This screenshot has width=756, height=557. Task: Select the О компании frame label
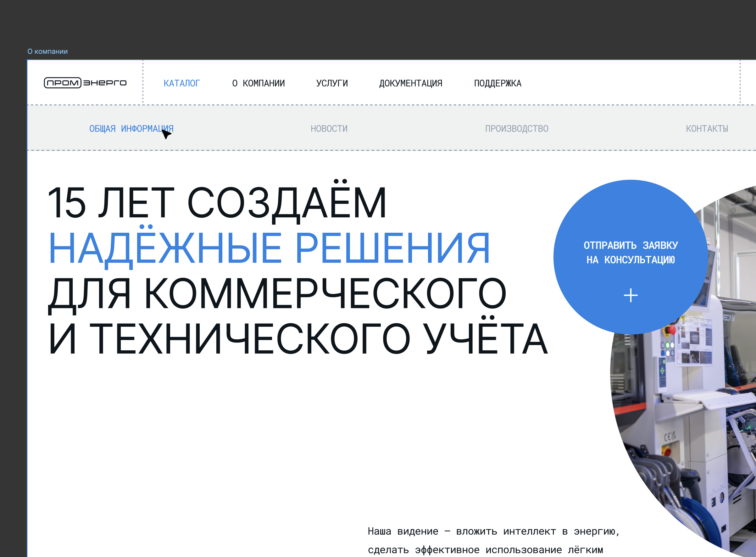47,51
